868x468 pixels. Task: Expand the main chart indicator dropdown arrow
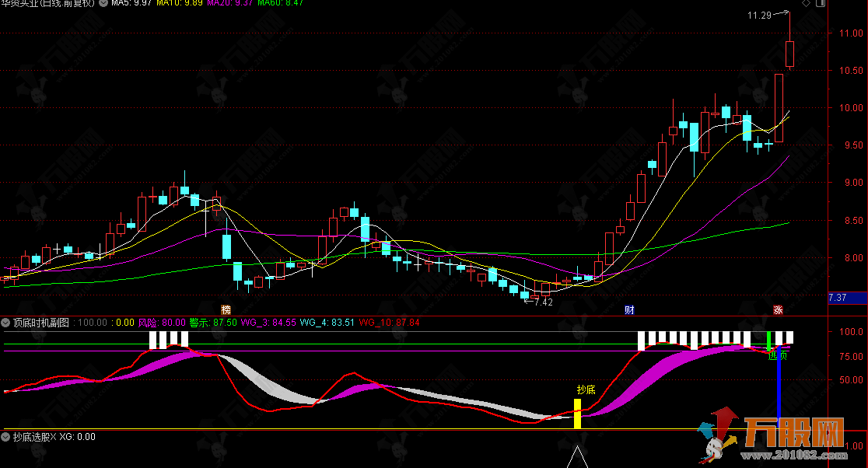105,4
